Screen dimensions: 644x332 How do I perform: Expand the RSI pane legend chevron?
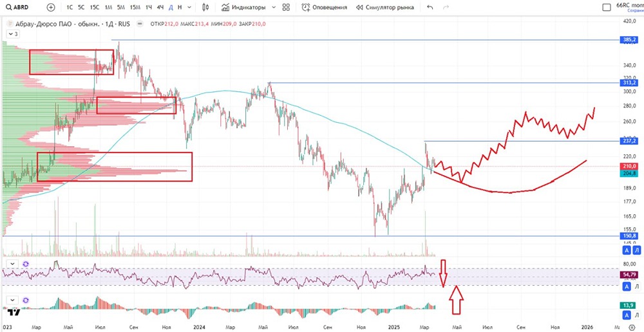coord(12,263)
